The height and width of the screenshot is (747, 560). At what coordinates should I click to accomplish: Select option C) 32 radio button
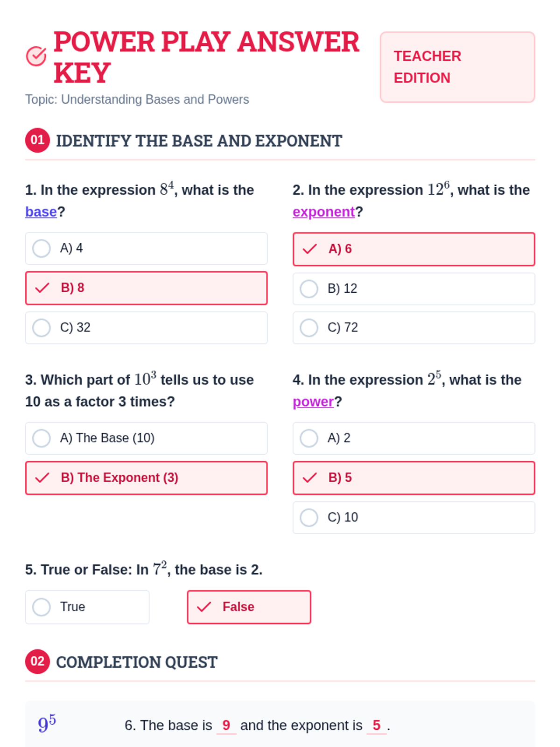click(42, 328)
